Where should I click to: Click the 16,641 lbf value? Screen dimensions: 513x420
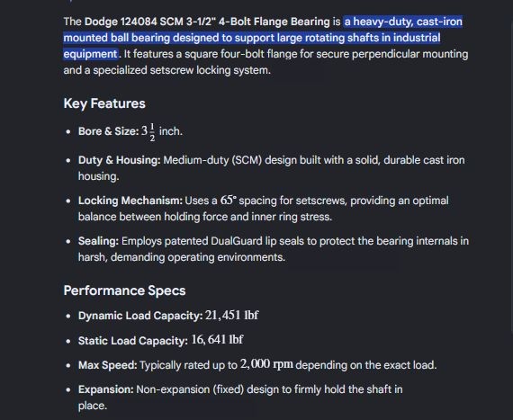tap(217, 340)
